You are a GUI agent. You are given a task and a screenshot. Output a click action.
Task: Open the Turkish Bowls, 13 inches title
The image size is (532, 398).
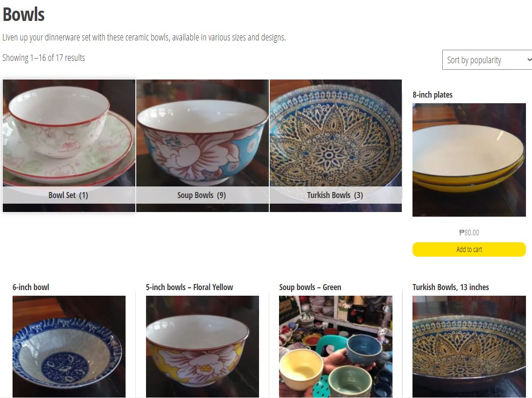point(451,287)
